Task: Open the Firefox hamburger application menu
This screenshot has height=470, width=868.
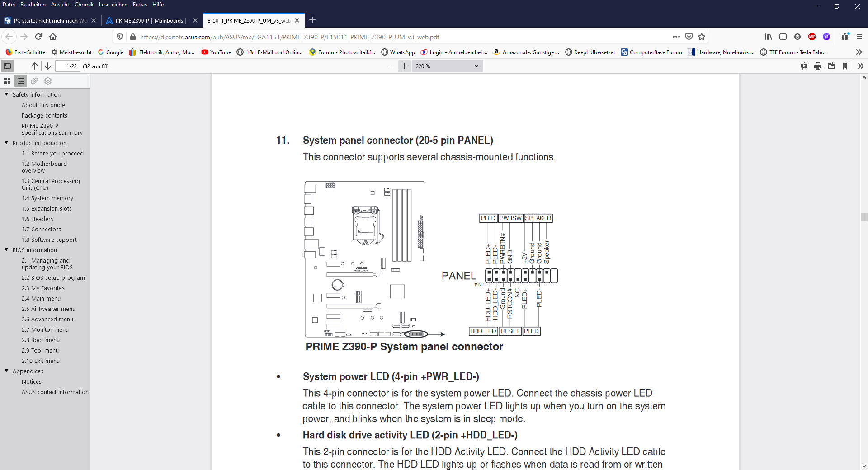Action: pos(859,37)
